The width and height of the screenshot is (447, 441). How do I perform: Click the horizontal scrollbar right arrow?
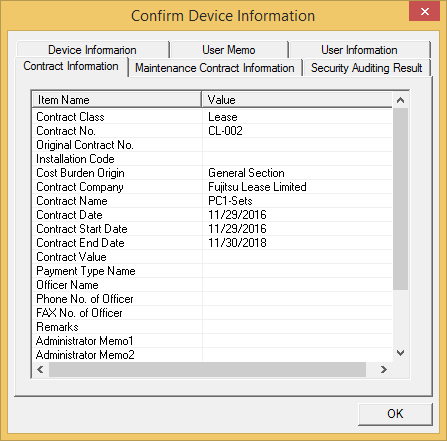[x=384, y=369]
